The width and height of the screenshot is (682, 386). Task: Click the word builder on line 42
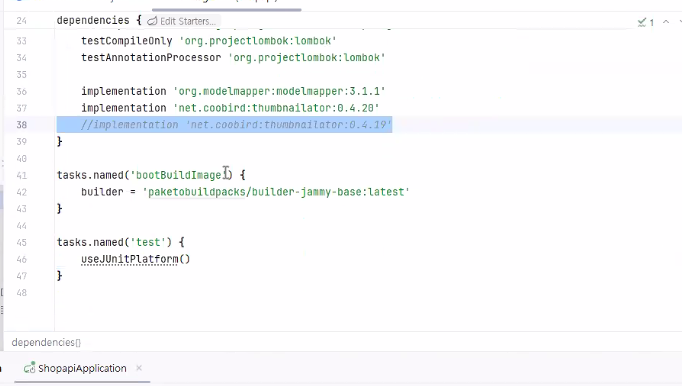(x=102, y=192)
